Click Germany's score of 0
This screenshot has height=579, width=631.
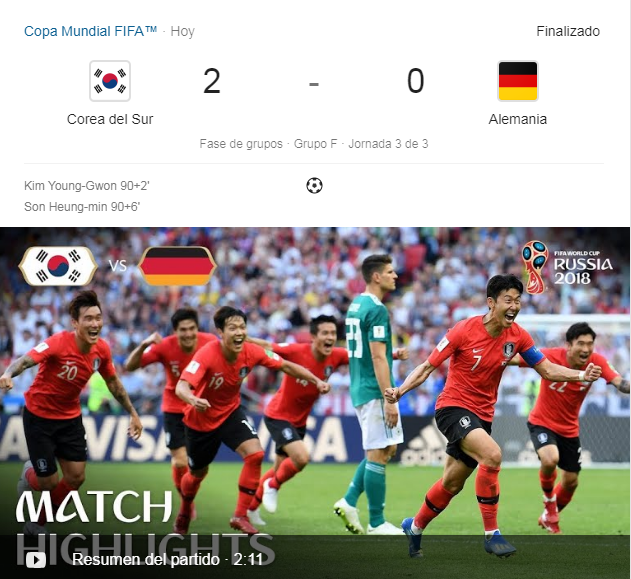click(x=415, y=81)
